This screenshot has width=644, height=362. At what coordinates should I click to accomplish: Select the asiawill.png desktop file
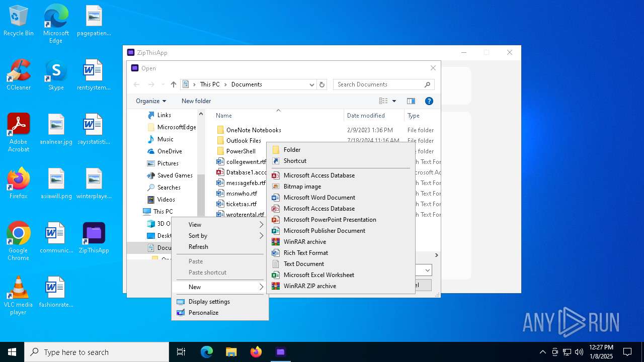(x=56, y=184)
